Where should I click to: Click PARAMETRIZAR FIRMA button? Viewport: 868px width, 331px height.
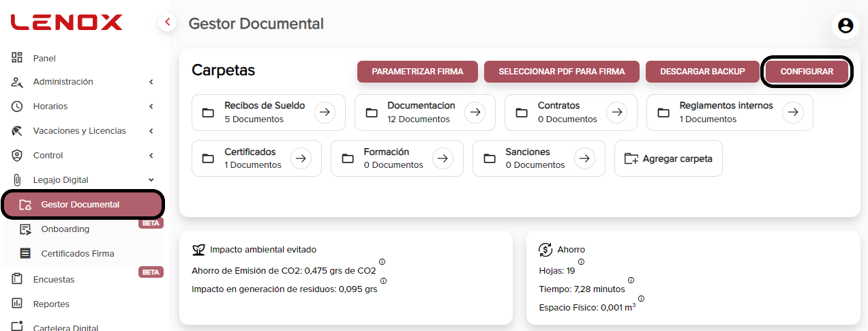pyautogui.click(x=417, y=72)
